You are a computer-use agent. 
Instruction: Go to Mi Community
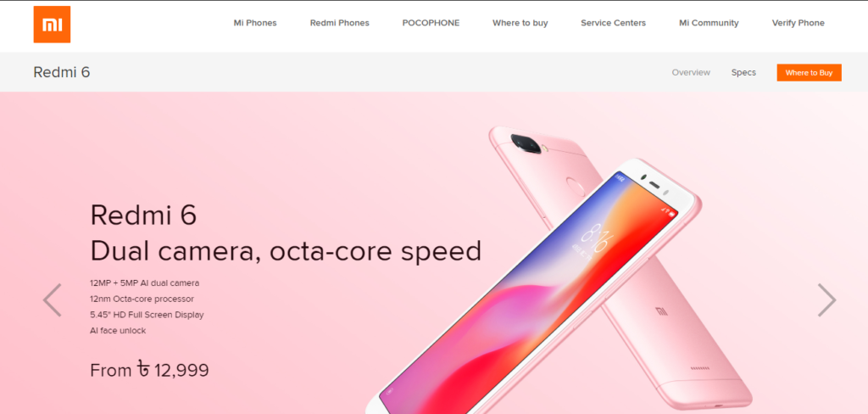click(709, 23)
